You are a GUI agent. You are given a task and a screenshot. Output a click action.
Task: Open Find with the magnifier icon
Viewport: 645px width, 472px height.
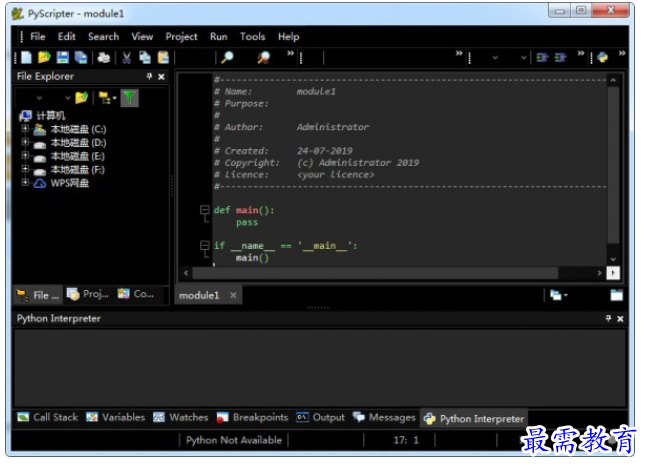coord(227,57)
